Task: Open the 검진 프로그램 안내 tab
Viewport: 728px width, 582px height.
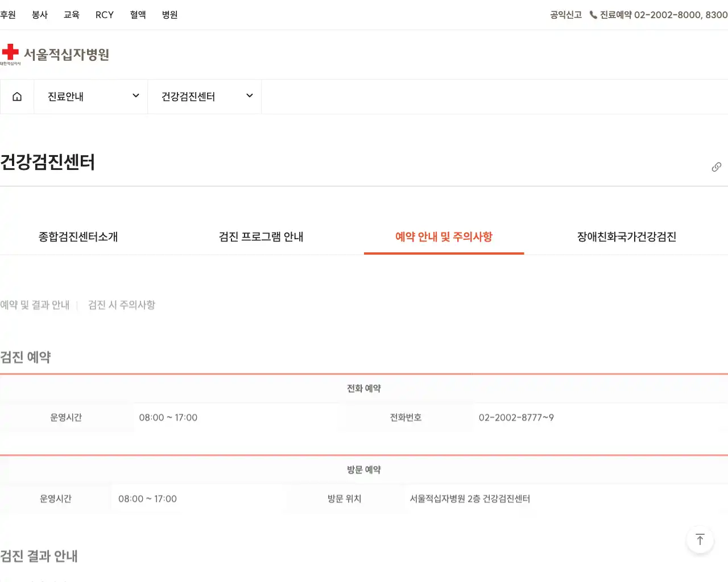Action: point(261,237)
